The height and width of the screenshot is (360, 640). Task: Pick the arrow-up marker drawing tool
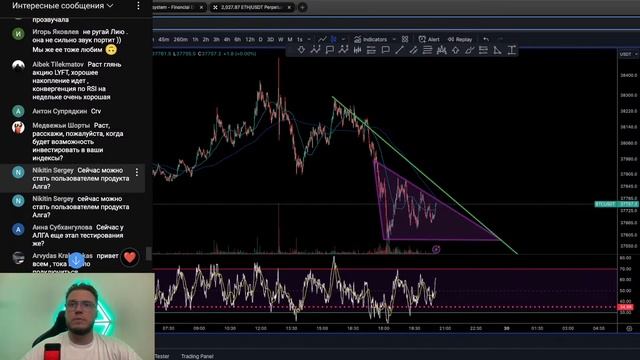pos(456,50)
